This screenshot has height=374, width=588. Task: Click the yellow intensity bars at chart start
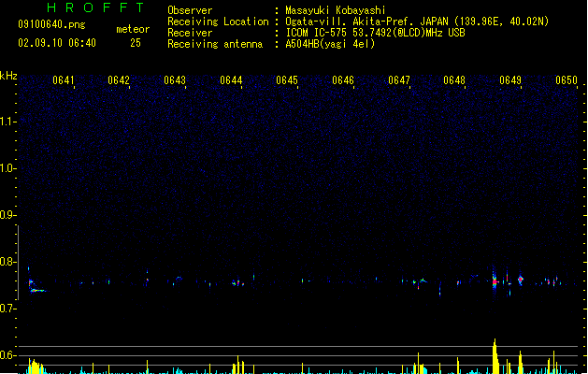(36, 367)
